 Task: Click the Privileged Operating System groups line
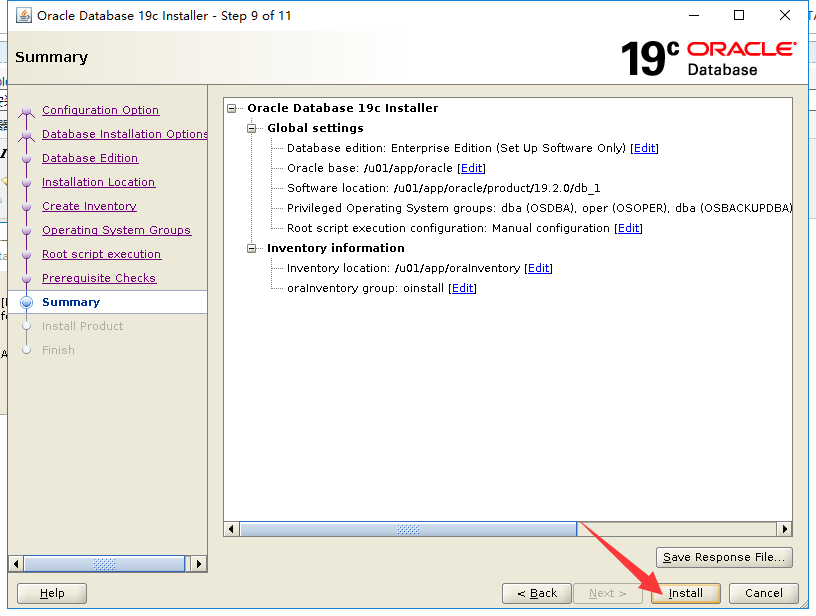[x=539, y=208]
